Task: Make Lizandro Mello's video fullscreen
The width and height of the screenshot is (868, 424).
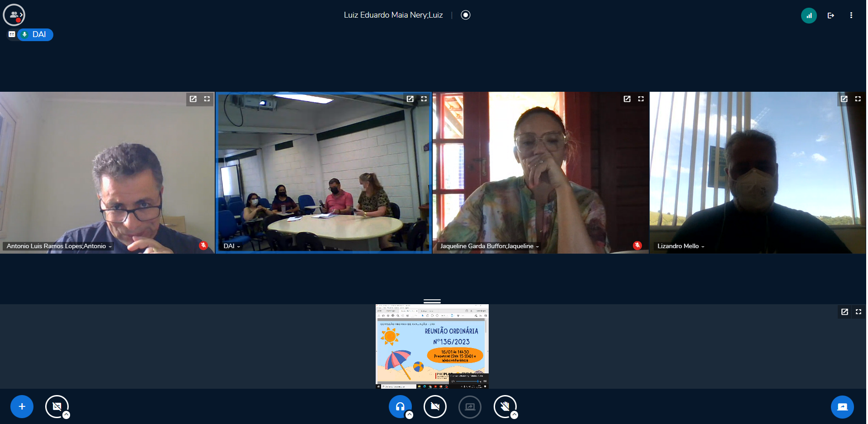Action: [x=858, y=99]
